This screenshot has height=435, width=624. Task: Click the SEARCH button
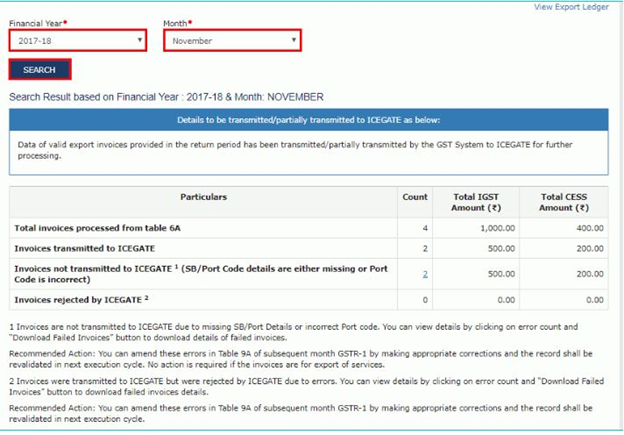point(40,70)
